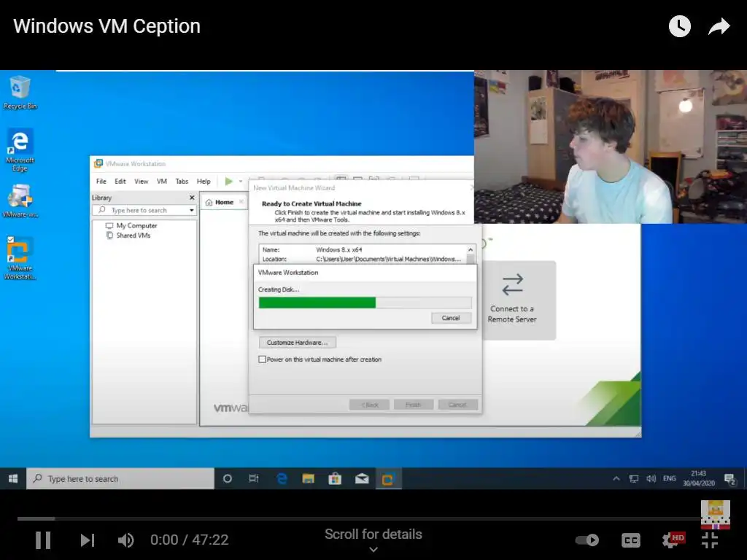
Task: Click the Windows VM Ception video title
Action: (x=107, y=26)
